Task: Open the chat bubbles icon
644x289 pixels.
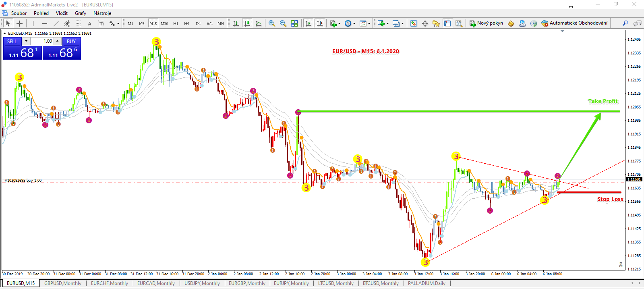Action: [x=637, y=23]
